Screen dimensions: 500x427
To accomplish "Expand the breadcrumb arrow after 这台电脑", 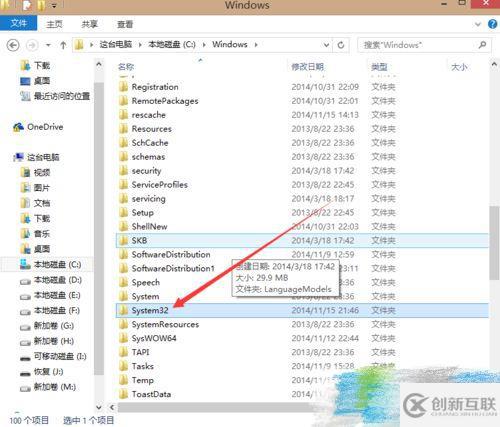I will [x=140, y=45].
